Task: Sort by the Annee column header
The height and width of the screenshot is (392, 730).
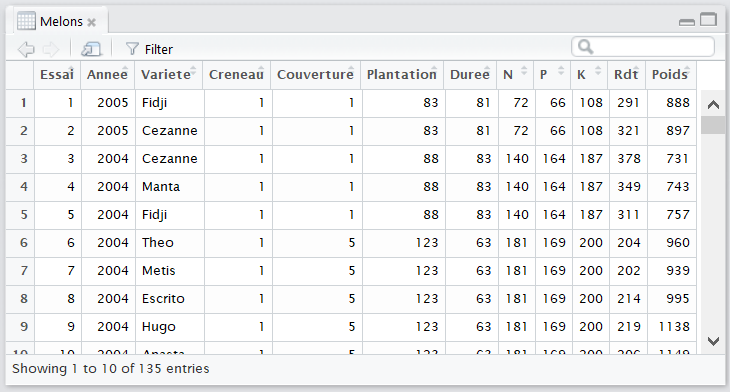Action: tap(108, 74)
